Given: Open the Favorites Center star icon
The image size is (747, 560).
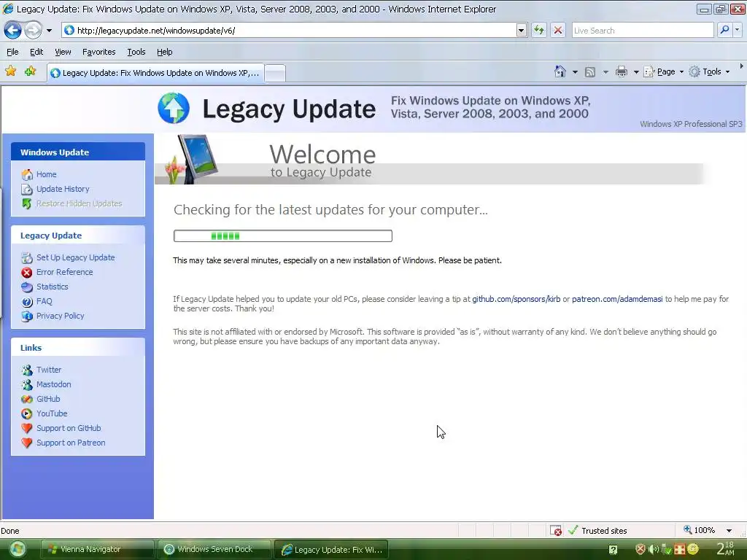Looking at the screenshot, I should click(x=10, y=71).
